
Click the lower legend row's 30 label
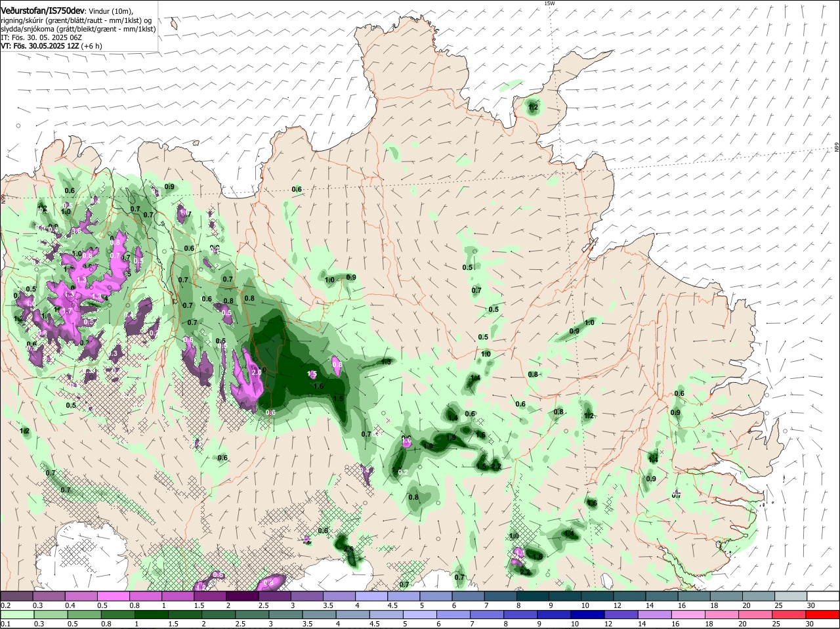coord(809,624)
